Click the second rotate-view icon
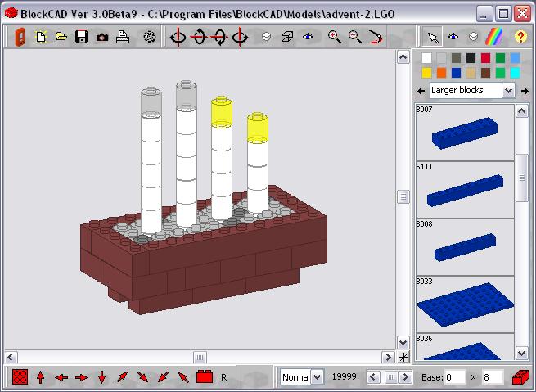 pyautogui.click(x=199, y=37)
